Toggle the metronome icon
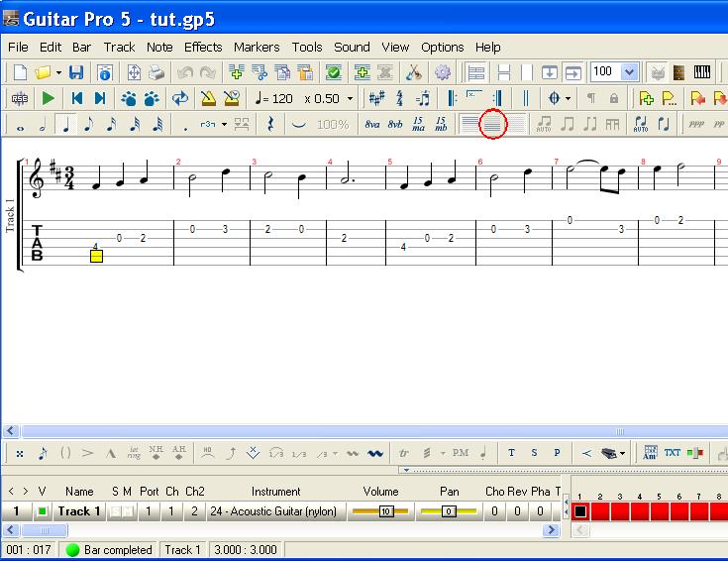 click(x=208, y=98)
